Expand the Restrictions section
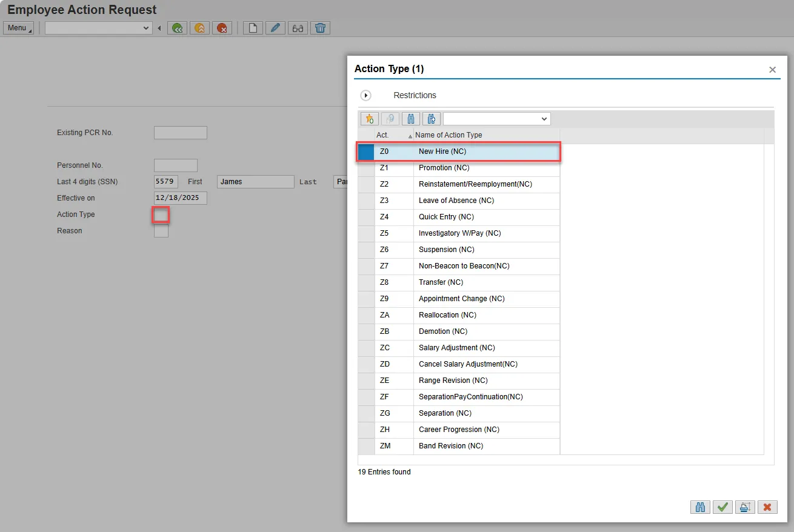Viewport: 794px width, 532px height. tap(366, 96)
